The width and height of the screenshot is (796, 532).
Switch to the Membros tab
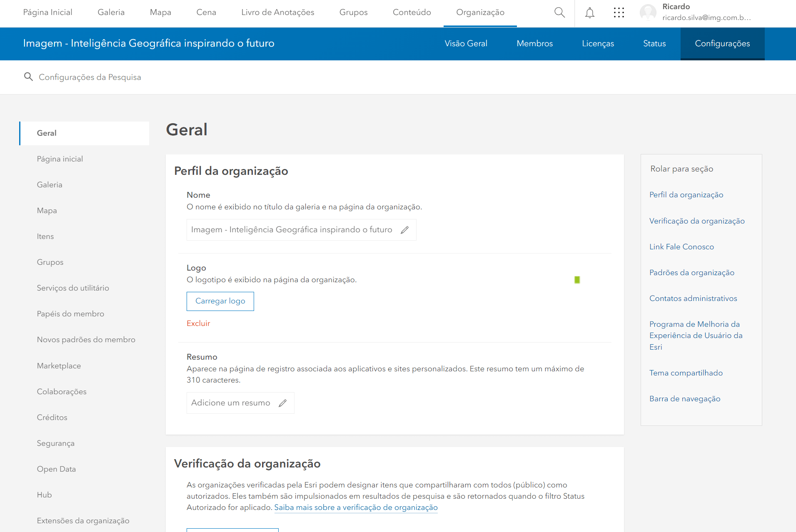pos(534,44)
